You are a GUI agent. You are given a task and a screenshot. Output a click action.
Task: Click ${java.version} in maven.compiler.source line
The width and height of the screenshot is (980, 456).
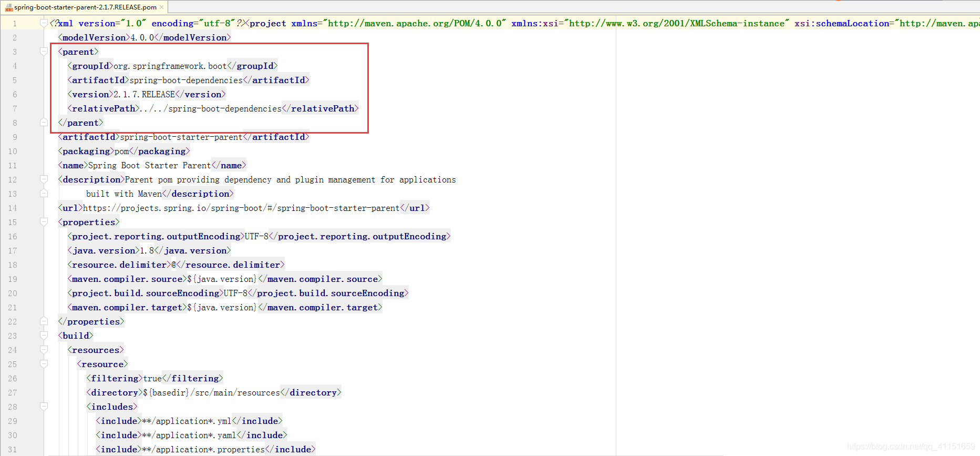[x=222, y=279]
